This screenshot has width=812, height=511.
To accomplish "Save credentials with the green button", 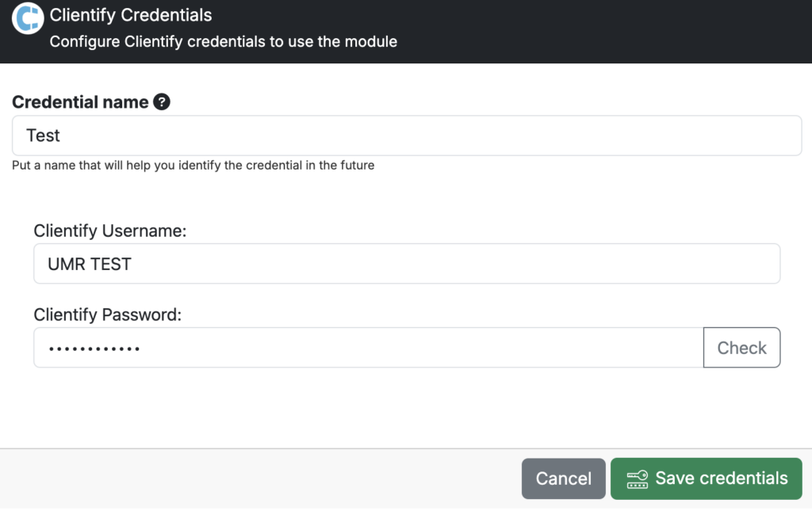I will click(x=707, y=479).
